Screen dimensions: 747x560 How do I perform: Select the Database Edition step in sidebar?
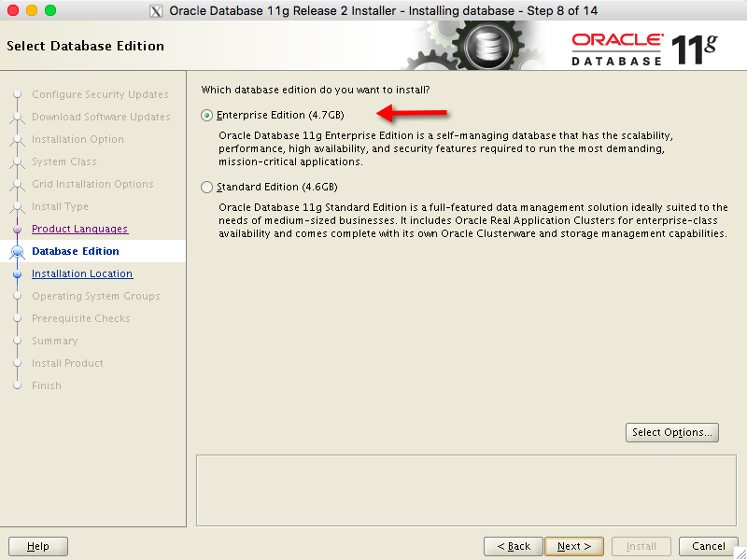(76, 251)
